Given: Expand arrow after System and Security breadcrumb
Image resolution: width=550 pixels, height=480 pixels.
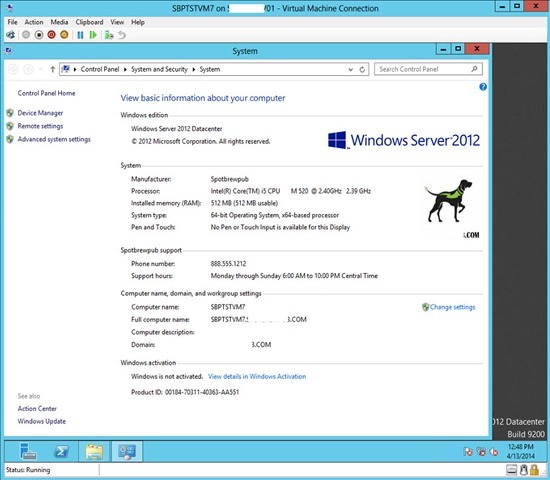Looking at the screenshot, I should coord(194,69).
